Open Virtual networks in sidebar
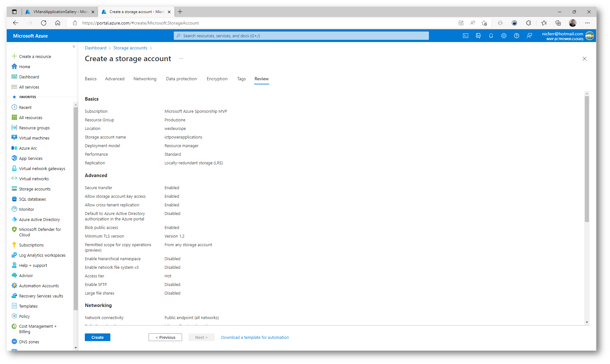The image size is (610, 364). pos(34,179)
